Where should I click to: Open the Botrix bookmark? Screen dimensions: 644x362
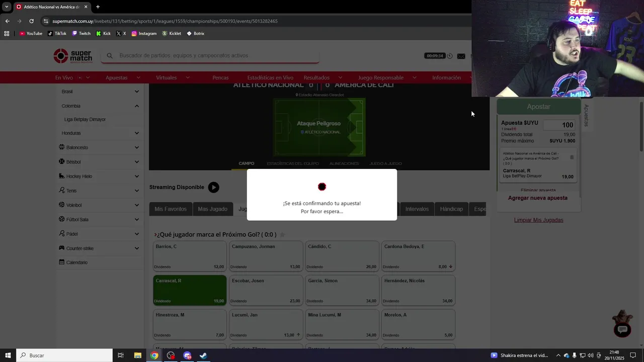195,34
